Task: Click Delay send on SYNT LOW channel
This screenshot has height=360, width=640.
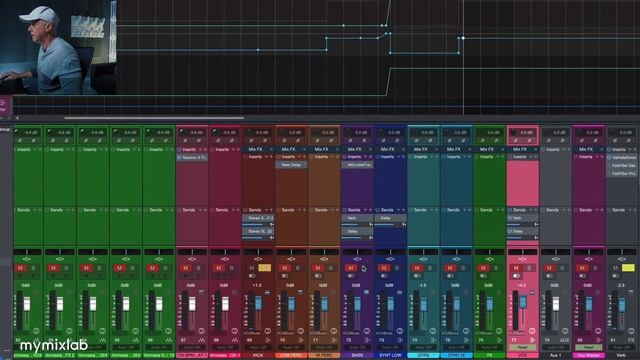Action: point(390,218)
